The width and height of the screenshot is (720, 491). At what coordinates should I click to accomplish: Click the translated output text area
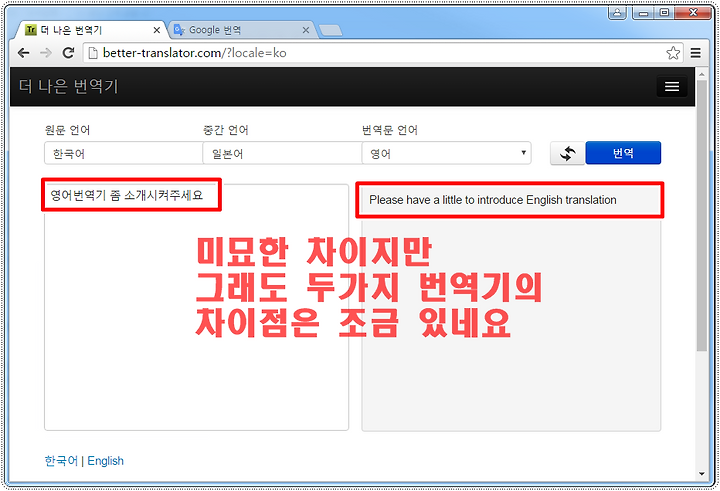point(511,307)
